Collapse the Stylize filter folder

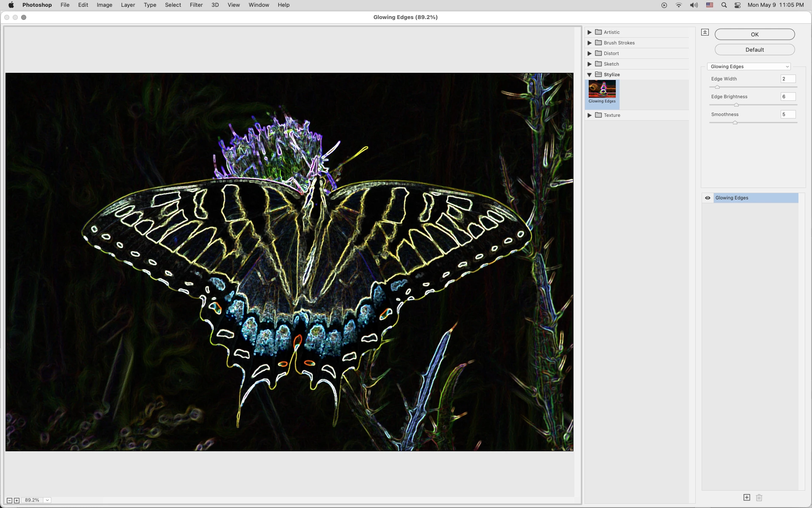coord(590,75)
